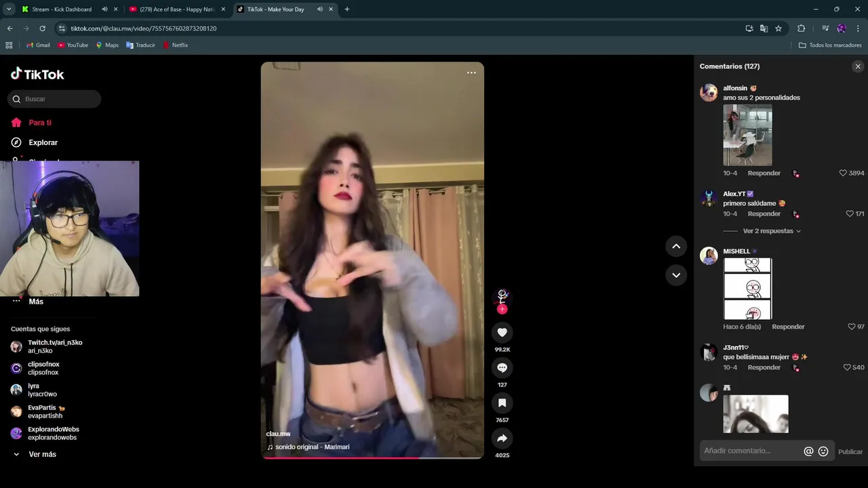Click the address bar URL

coord(144,28)
